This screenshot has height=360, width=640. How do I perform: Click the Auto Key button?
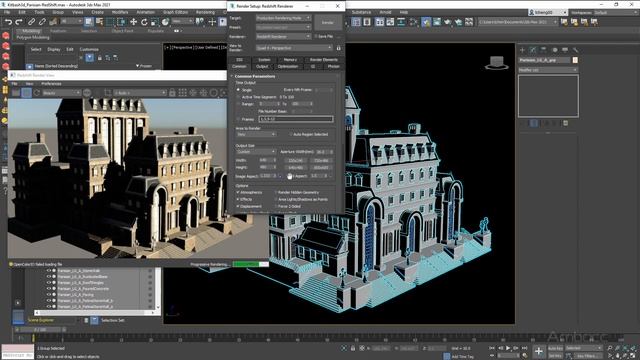[555, 348]
